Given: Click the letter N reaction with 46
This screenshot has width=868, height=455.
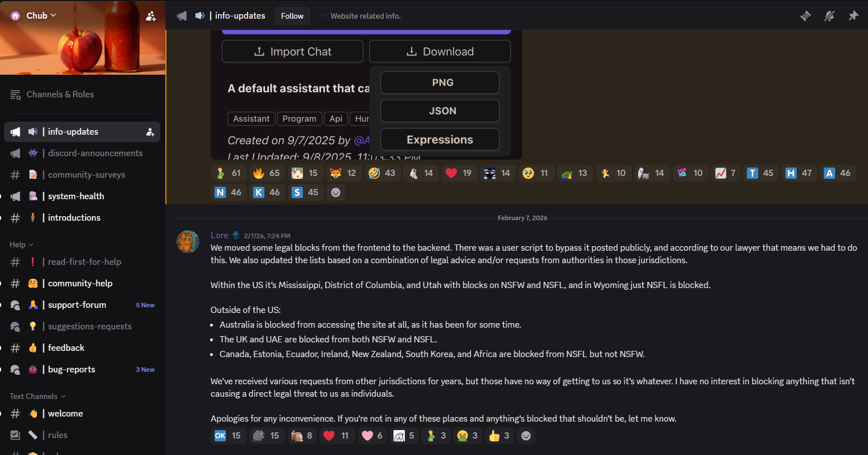Looking at the screenshot, I should point(229,192).
